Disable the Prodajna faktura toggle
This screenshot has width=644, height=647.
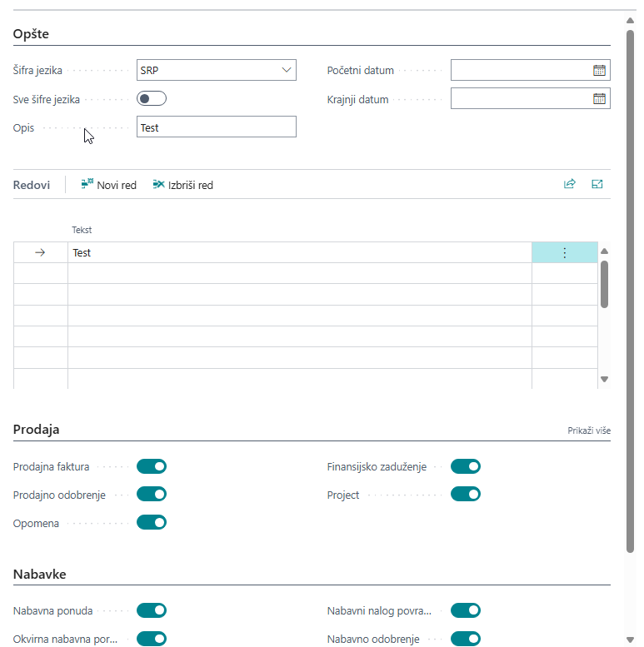pos(152,467)
